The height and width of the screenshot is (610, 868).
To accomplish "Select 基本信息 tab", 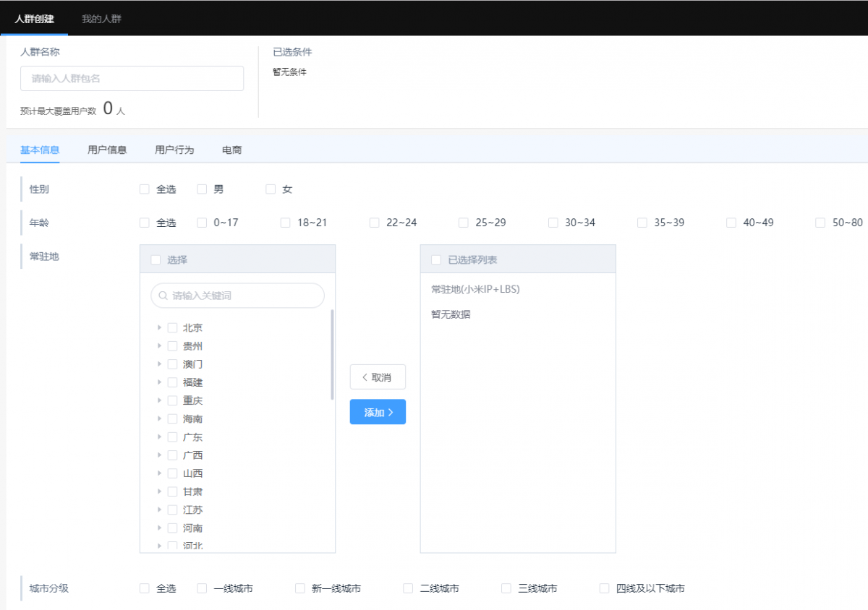I will (40, 150).
